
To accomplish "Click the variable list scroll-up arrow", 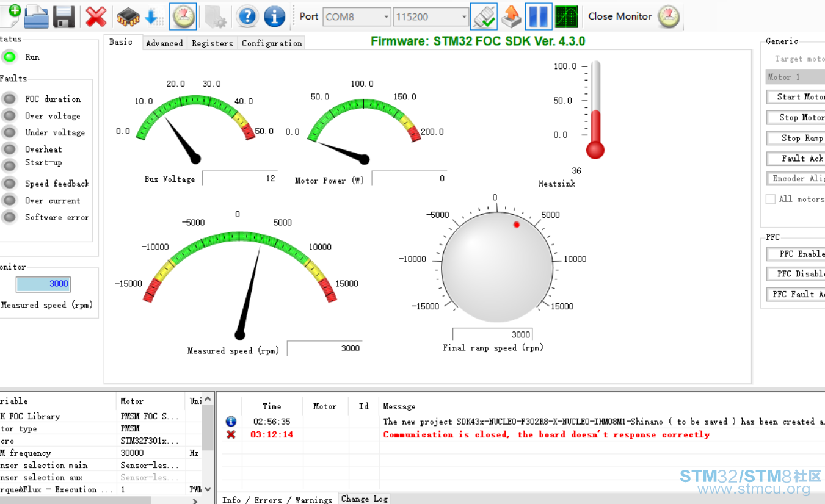I will click(x=208, y=400).
